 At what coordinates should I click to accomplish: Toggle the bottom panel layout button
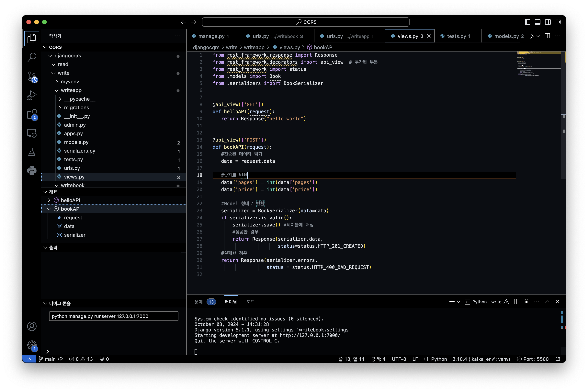point(537,22)
